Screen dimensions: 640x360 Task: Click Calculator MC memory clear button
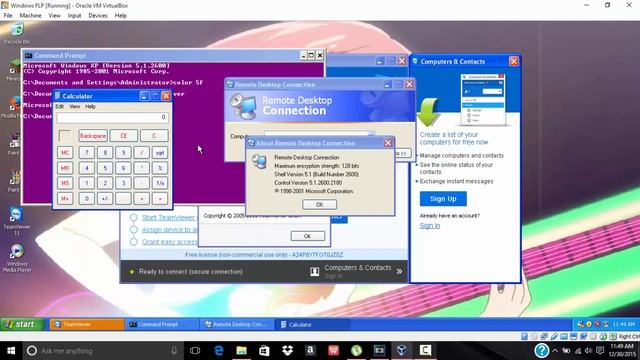[x=65, y=153]
